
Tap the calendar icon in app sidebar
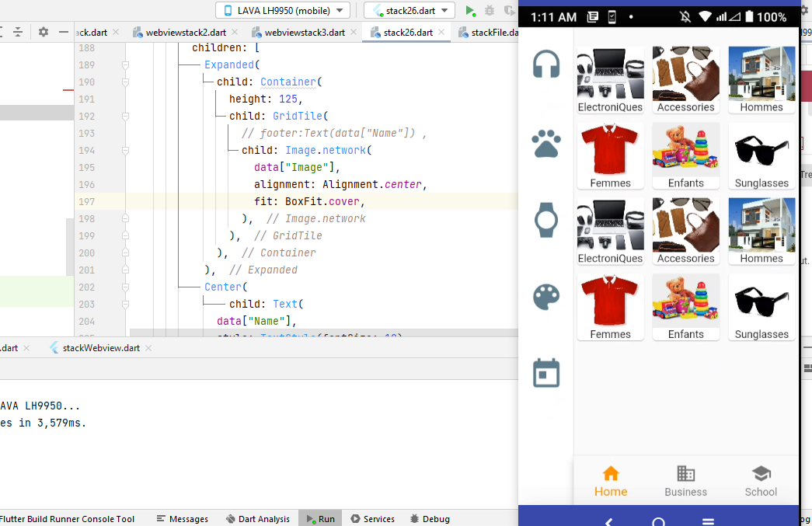click(x=546, y=373)
